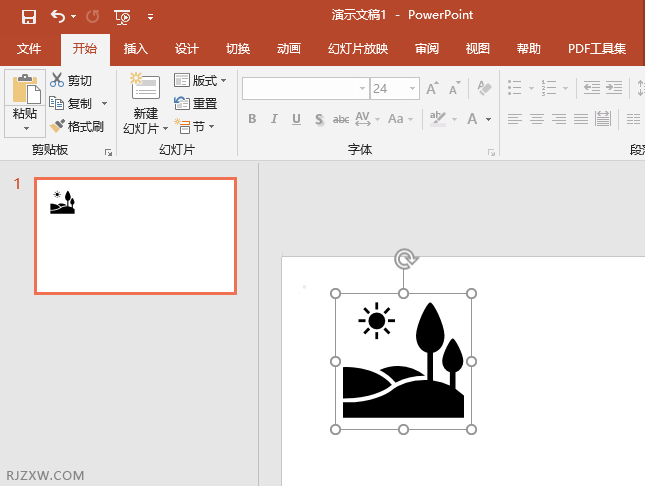Screen dimensions: 645x486
Task: Click the Undo arrow icon
Action: click(x=57, y=16)
